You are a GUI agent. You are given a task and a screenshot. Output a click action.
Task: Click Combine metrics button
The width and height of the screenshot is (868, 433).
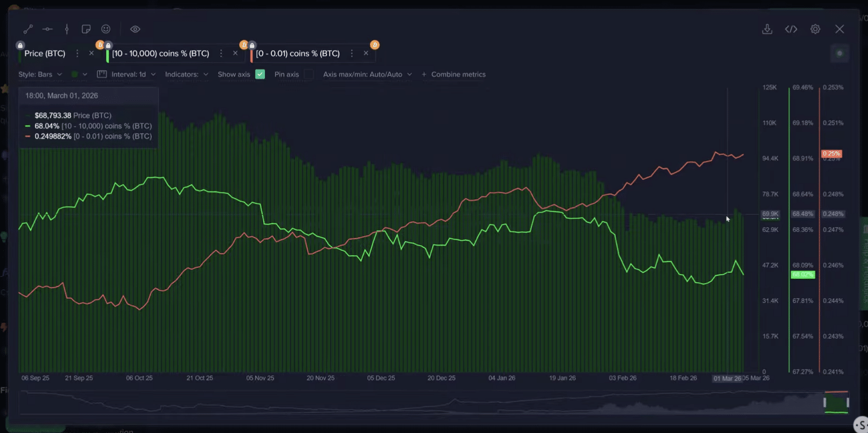453,74
